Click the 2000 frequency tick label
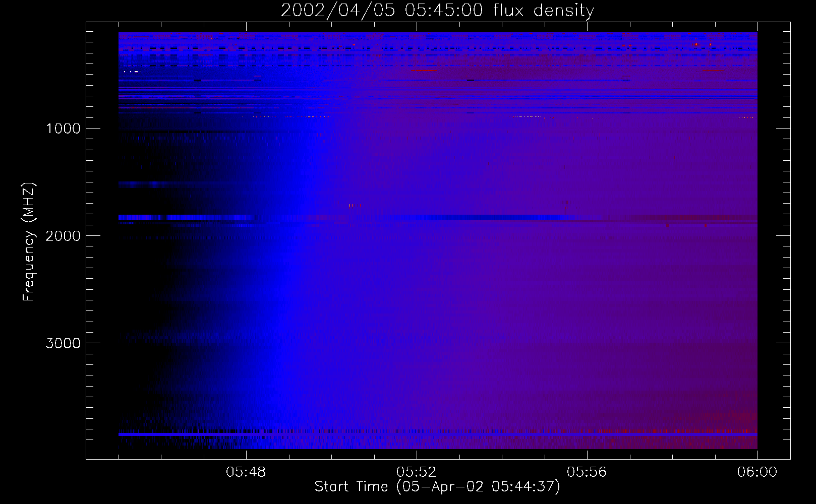The height and width of the screenshot is (504, 816). (x=63, y=236)
